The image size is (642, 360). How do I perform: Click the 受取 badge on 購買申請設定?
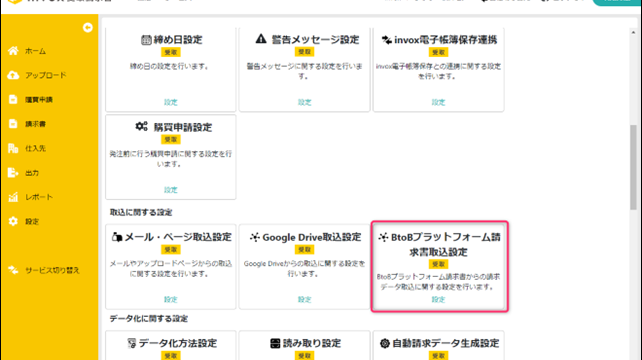tap(171, 140)
